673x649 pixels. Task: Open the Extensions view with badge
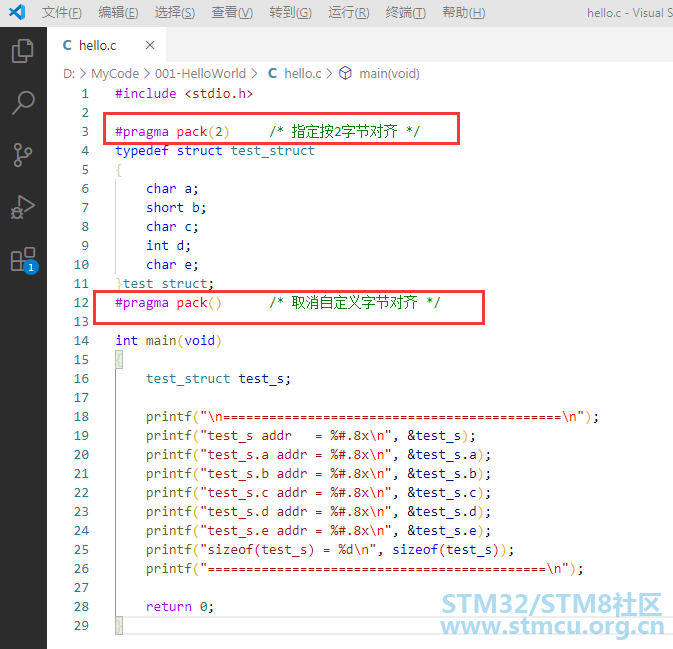[24, 260]
